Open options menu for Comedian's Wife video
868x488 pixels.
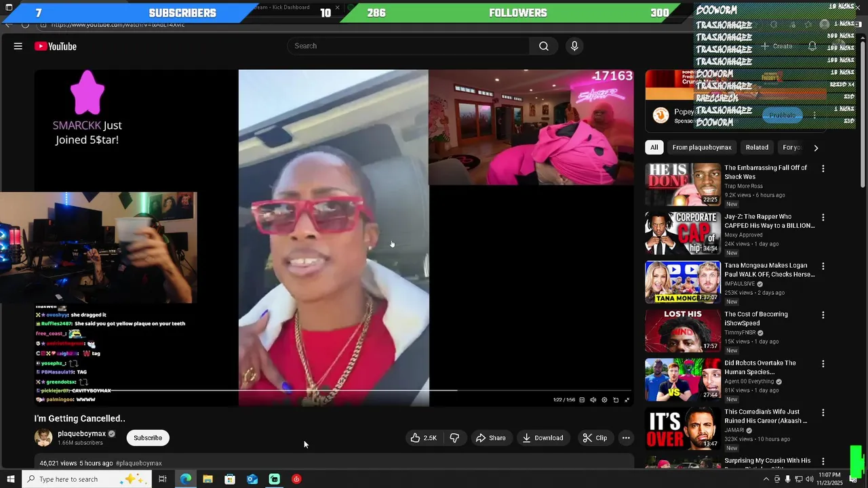[823, 413]
